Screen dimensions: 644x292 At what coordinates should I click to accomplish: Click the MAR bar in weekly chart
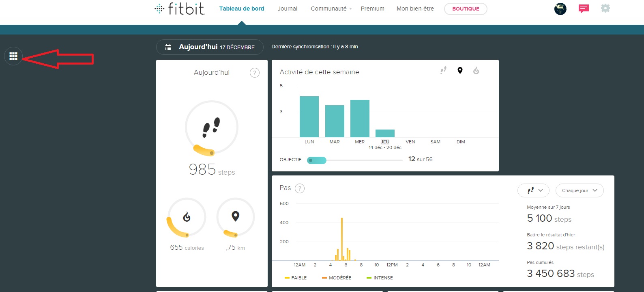coord(335,121)
